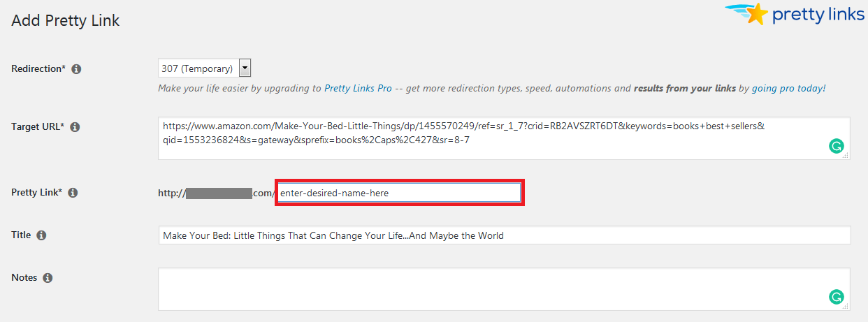Click the Title label
Screen dimensions: 868x322
pyautogui.click(x=21, y=235)
